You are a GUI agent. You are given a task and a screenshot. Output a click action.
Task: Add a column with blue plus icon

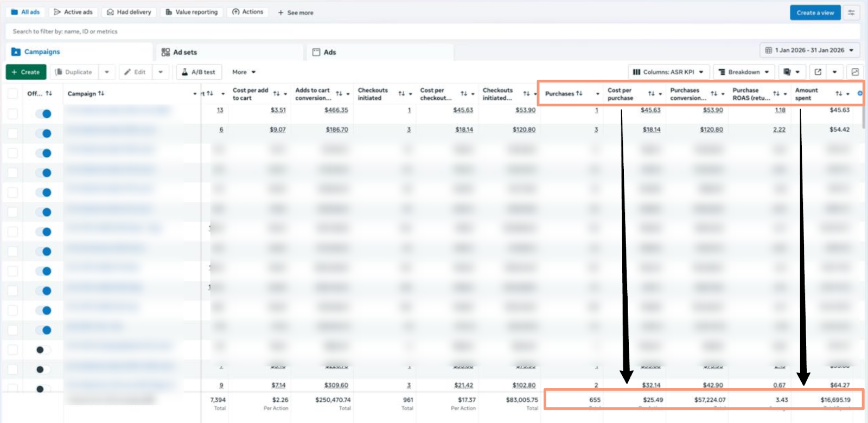click(x=860, y=93)
